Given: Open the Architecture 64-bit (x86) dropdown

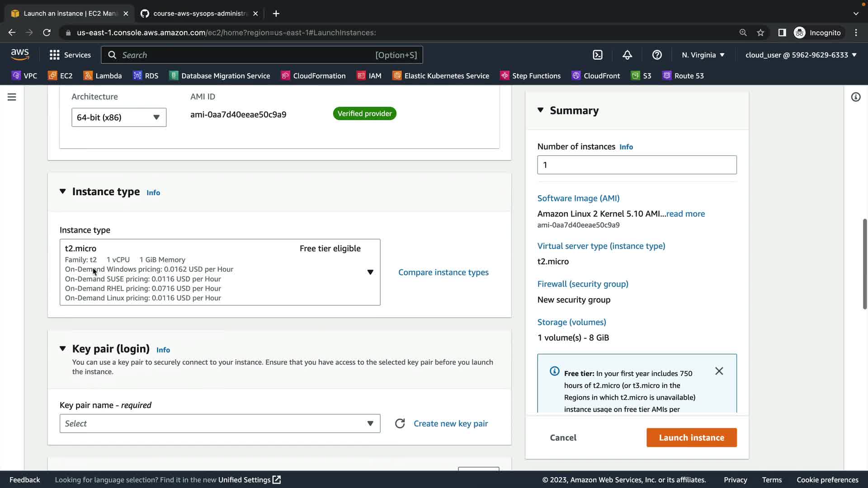Looking at the screenshot, I should tap(118, 117).
